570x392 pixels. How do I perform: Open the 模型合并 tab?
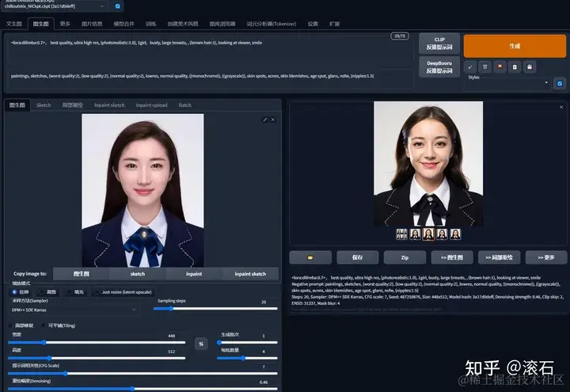pos(124,24)
